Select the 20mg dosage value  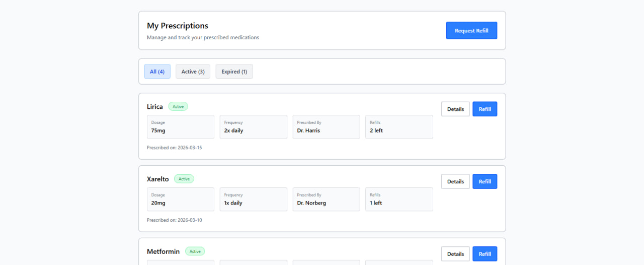[158, 203]
